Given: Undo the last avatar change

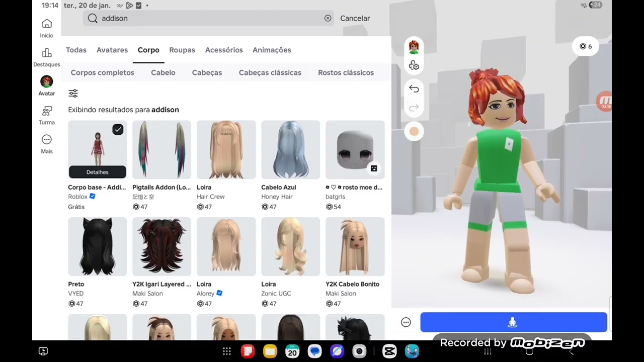Looking at the screenshot, I should (x=414, y=88).
